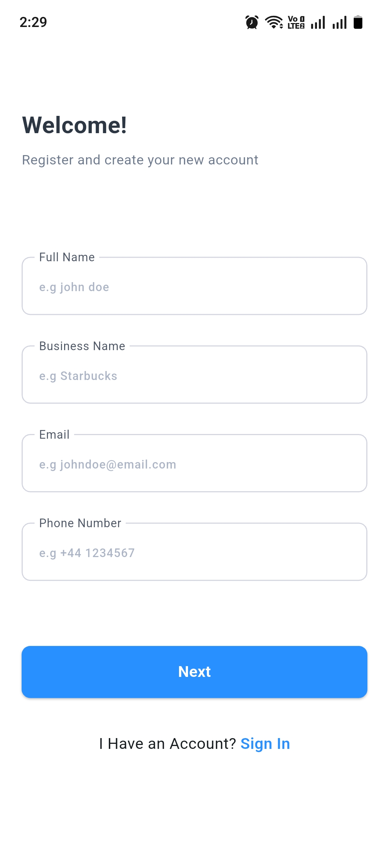Viewport: 389px width, 868px height.
Task: Click the 'I Have an Account?' text
Action: (167, 744)
